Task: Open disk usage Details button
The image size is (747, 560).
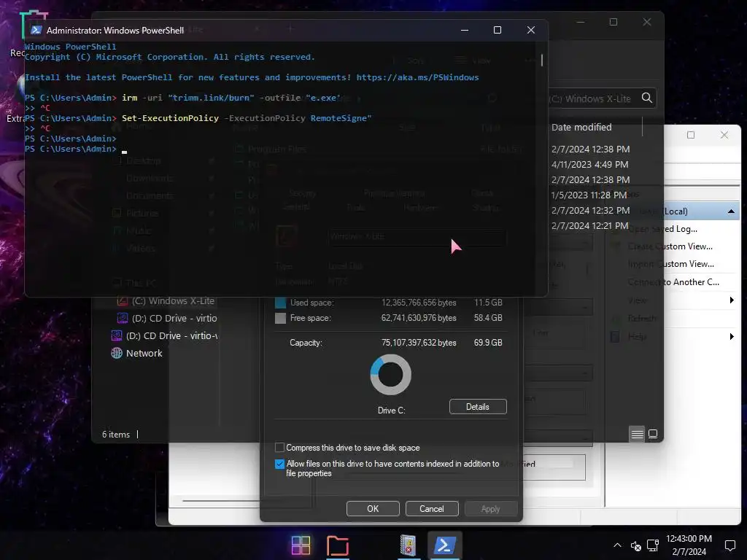Action: pos(478,407)
